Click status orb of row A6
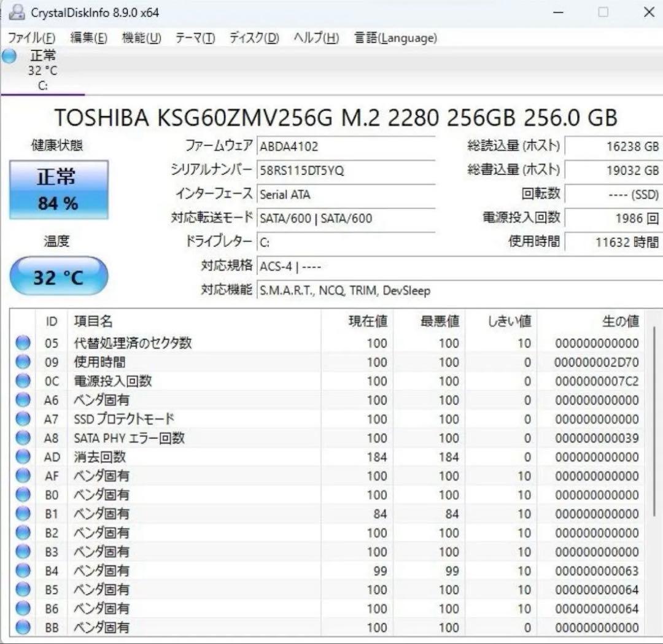 point(23,400)
